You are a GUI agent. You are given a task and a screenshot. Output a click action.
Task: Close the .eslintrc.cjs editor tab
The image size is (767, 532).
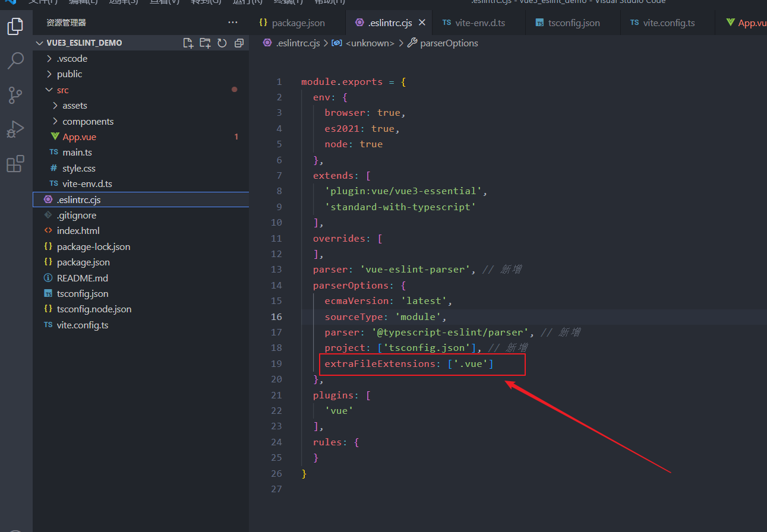[422, 23]
